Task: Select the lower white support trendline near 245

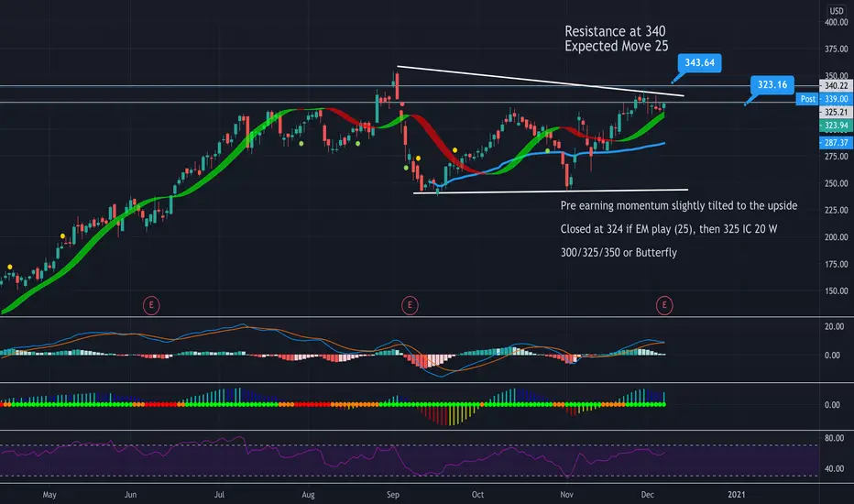Action: 551,192
